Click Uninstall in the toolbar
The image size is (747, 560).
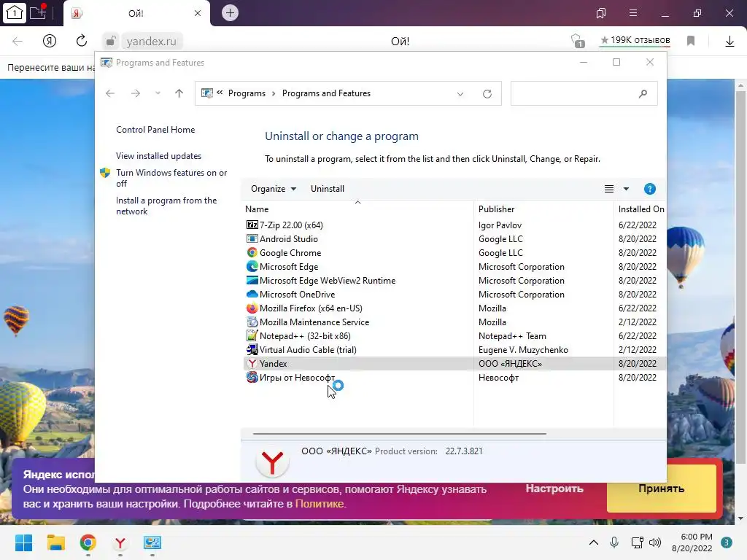pyautogui.click(x=328, y=189)
